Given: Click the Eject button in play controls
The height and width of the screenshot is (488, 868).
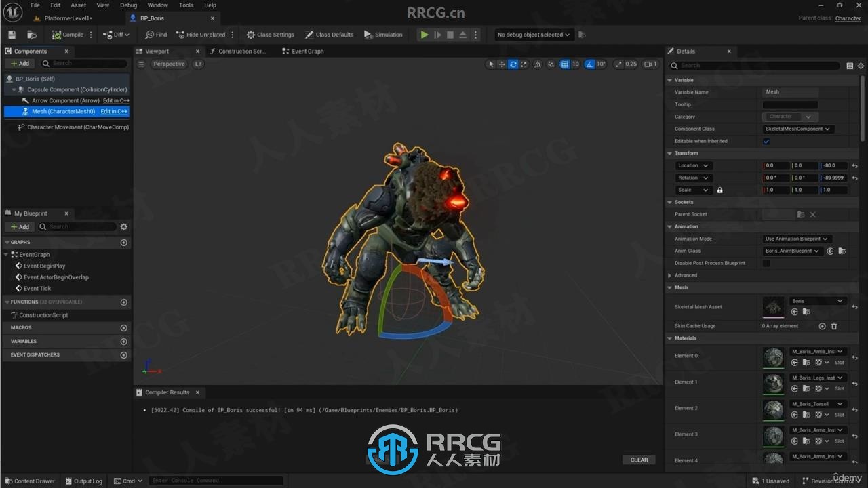Looking at the screenshot, I should pyautogui.click(x=462, y=35).
